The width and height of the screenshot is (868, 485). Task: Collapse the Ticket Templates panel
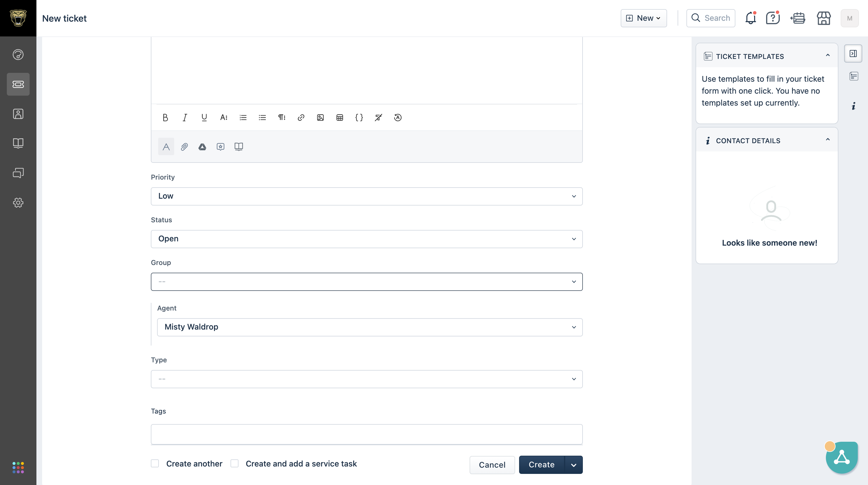click(828, 56)
